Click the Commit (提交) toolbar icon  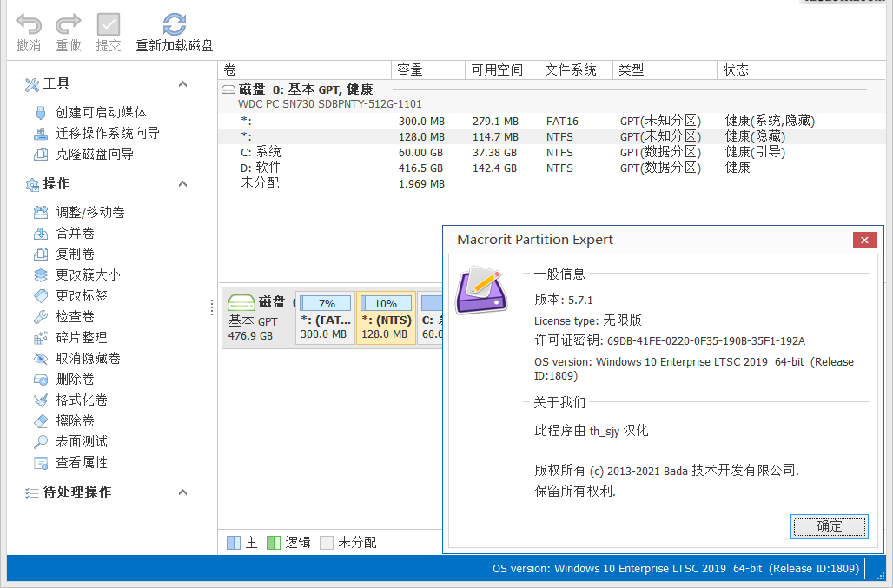click(x=109, y=24)
